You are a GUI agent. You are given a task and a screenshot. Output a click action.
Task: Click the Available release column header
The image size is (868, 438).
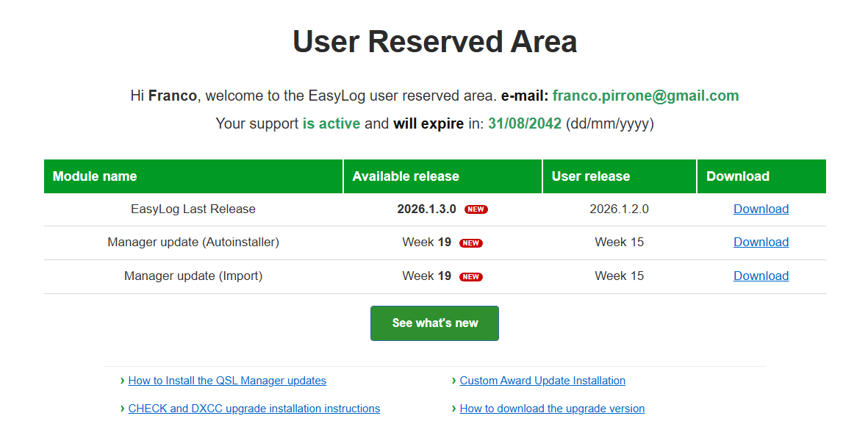tap(442, 176)
